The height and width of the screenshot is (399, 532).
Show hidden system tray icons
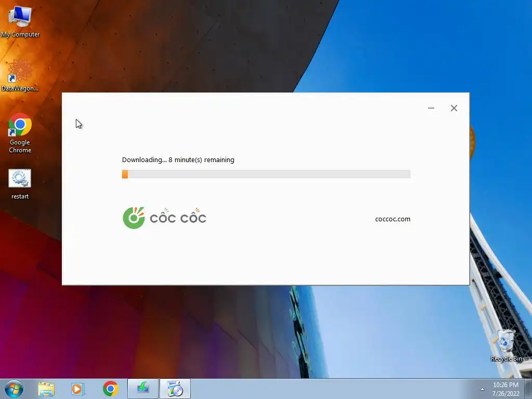tap(482, 389)
